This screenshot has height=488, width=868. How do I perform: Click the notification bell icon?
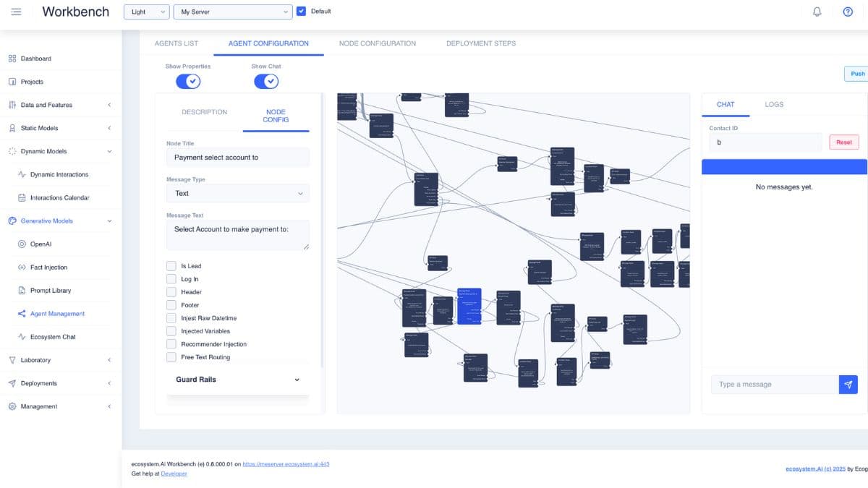pyautogui.click(x=817, y=12)
